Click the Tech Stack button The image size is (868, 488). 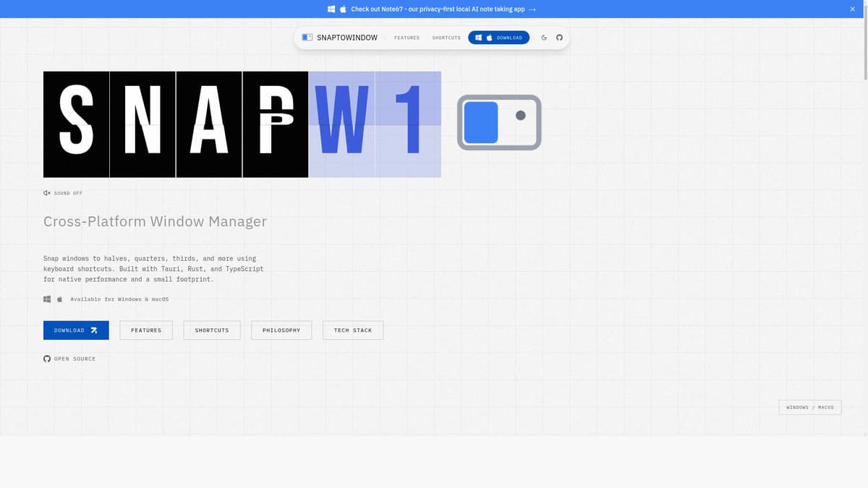(x=353, y=330)
